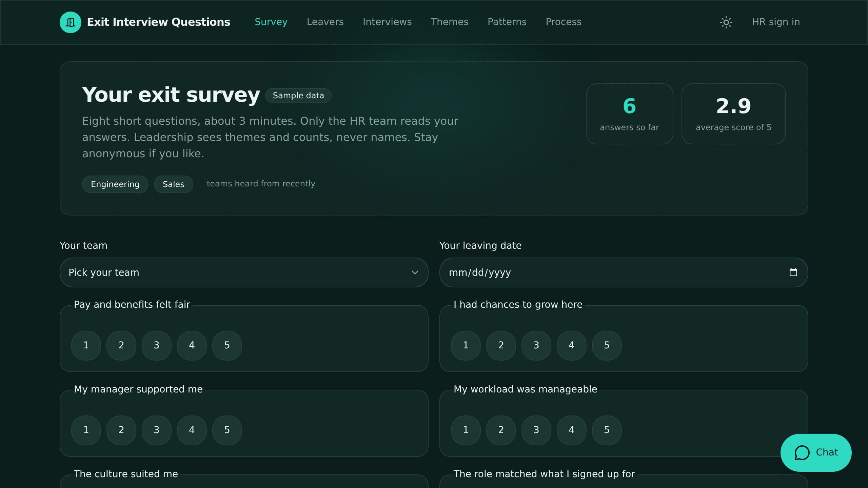Rate workload manageable as 2

pos(501,430)
